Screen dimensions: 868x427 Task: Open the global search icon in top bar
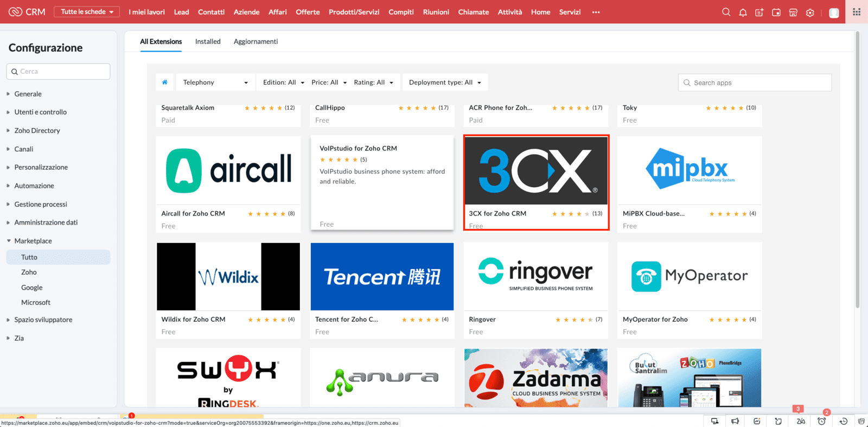[726, 12]
